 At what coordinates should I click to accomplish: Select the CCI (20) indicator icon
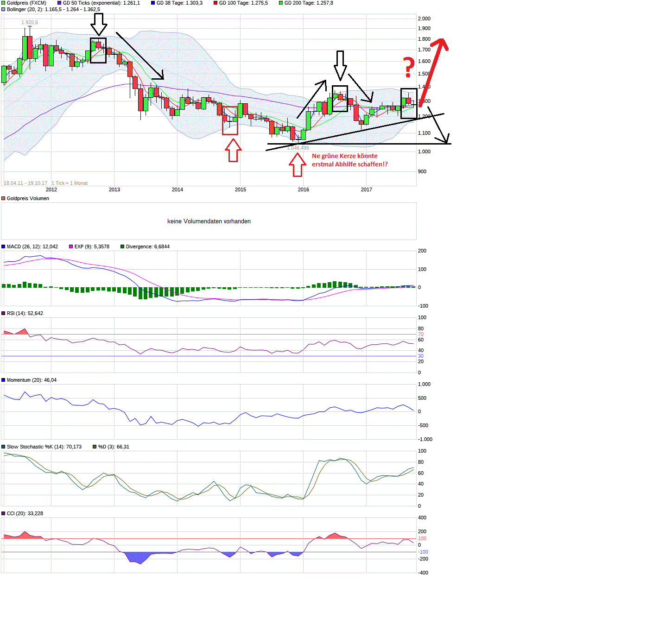(x=3, y=513)
